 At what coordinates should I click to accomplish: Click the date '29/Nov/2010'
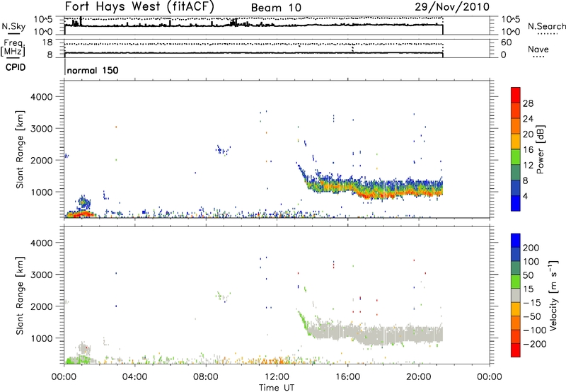(x=452, y=7)
